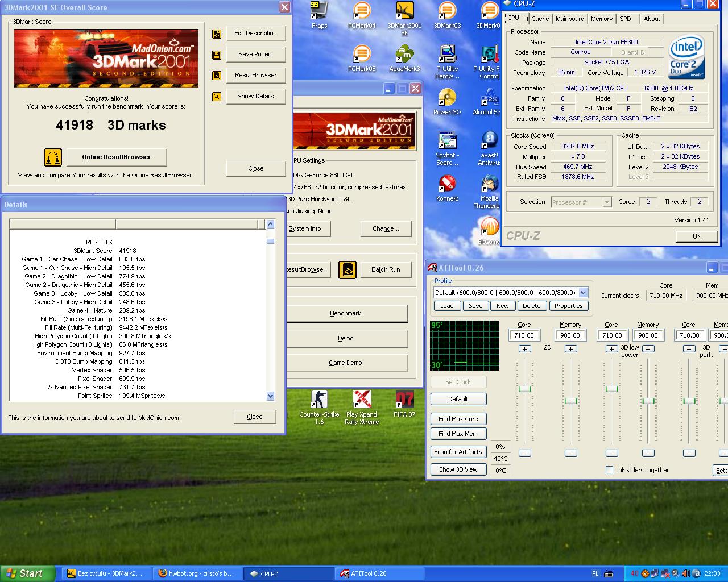Screen dimensions: 728x582
Task: Click Save Project button
Action: tap(256, 54)
